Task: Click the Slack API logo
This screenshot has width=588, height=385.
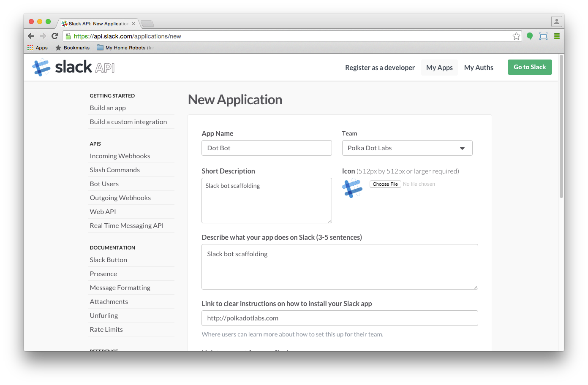Action: click(x=73, y=68)
